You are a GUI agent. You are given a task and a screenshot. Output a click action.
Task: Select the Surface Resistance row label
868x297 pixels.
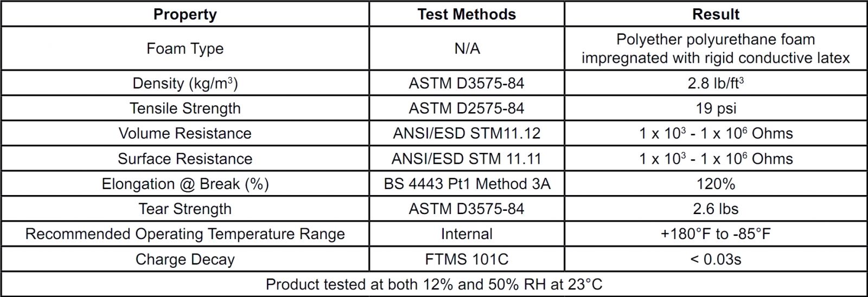185,159
